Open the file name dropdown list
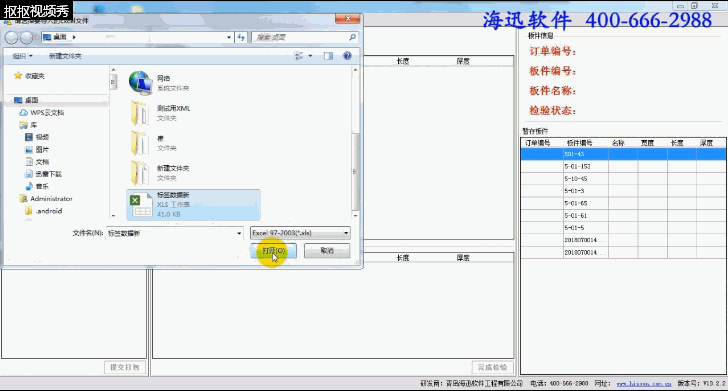 (239, 233)
